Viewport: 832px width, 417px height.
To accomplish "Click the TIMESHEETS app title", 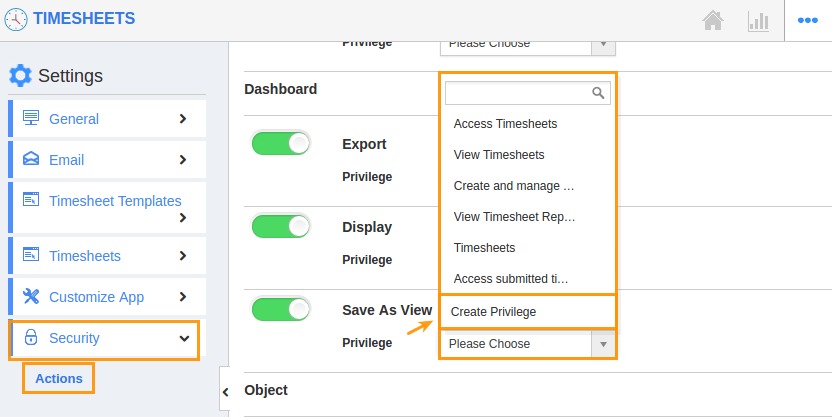I will point(84,19).
